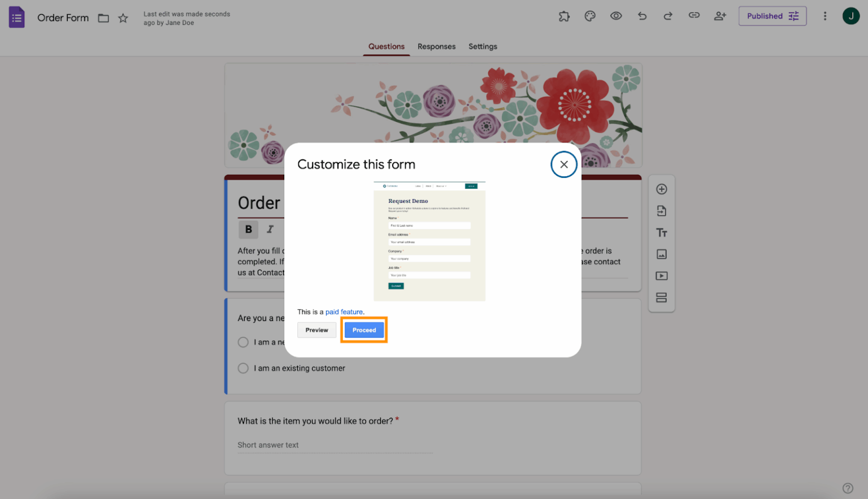
Task: Click the add title and description icon
Action: point(661,232)
